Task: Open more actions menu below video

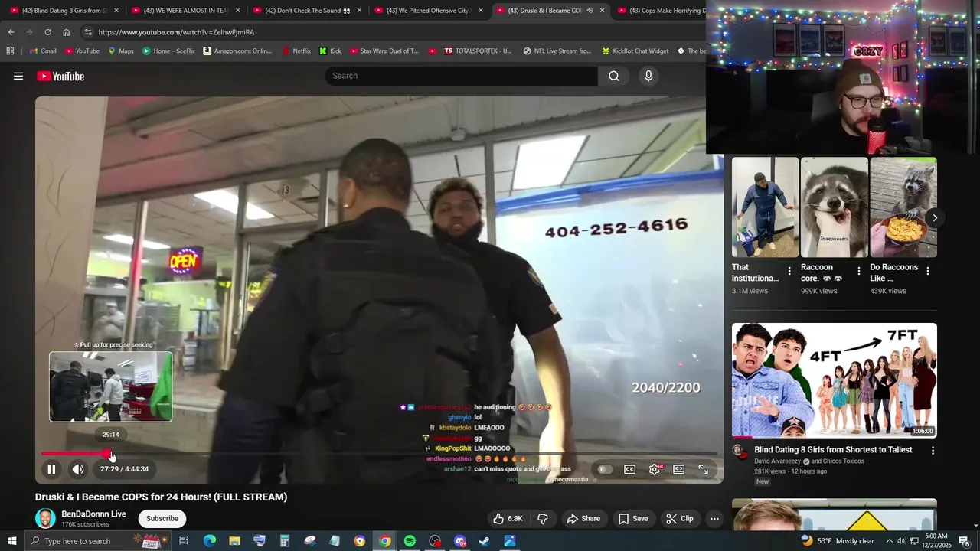Action: (714, 518)
